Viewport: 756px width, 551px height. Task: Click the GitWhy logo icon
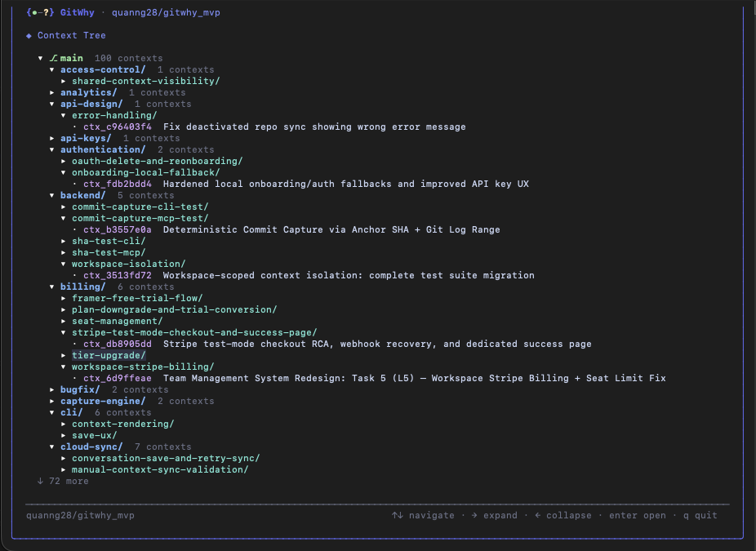click(x=40, y=12)
